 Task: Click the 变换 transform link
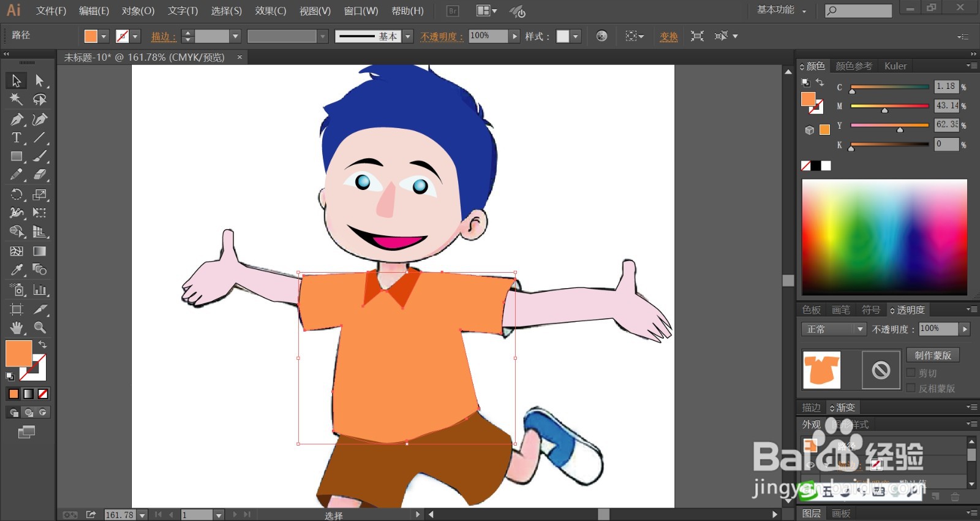click(668, 37)
